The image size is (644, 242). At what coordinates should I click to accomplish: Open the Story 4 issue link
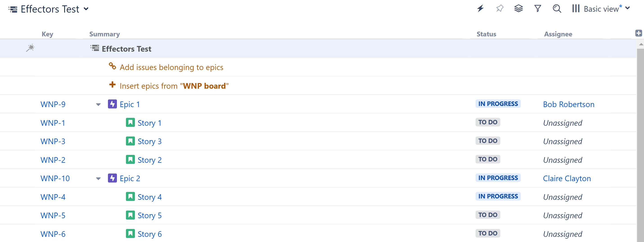click(x=150, y=197)
